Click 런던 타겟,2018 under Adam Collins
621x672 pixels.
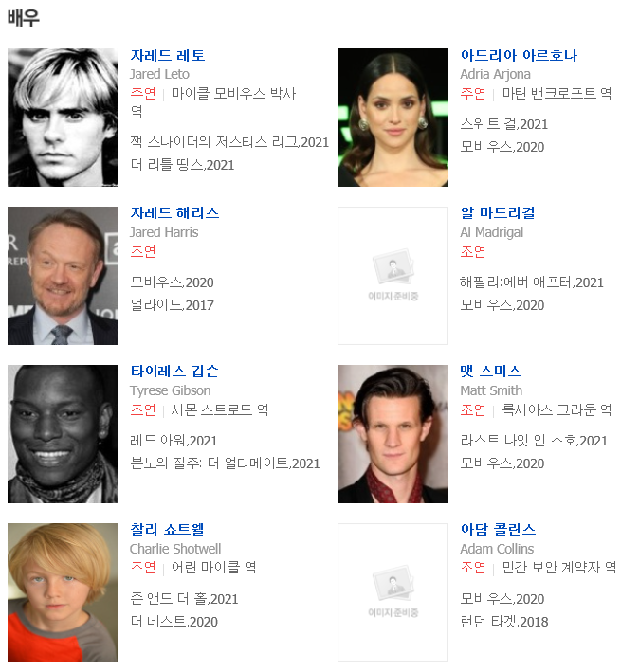(504, 622)
